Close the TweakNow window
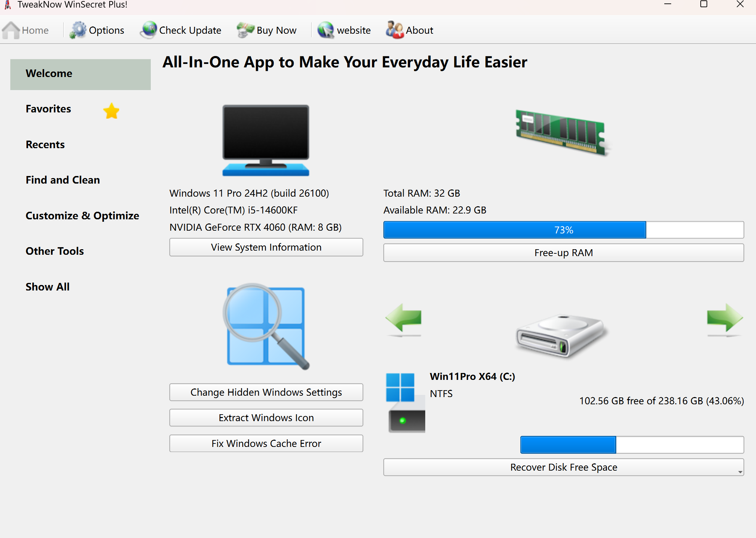 click(740, 4)
